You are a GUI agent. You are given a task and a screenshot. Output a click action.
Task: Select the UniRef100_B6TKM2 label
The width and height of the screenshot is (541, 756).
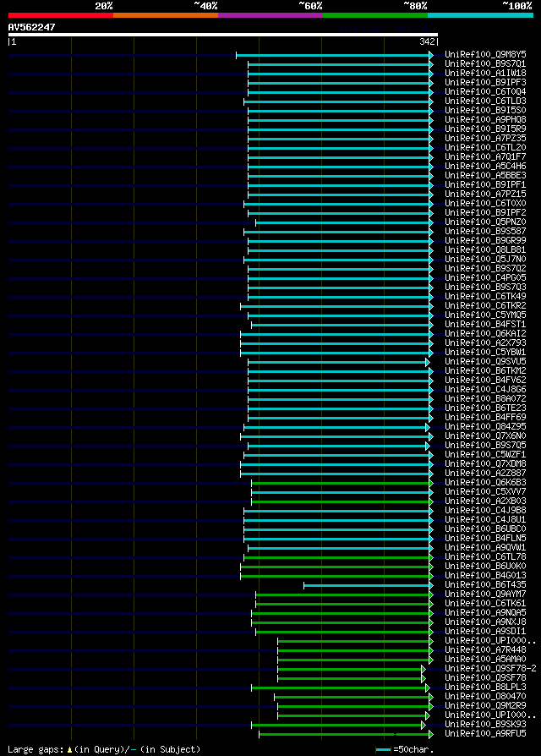click(x=485, y=370)
